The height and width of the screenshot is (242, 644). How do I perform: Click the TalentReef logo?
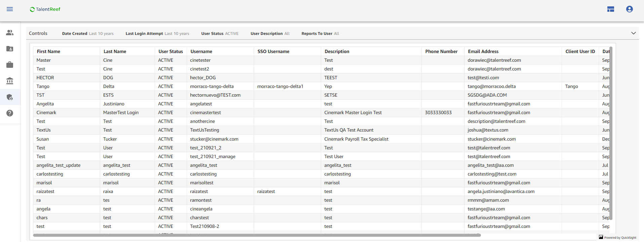45,9
